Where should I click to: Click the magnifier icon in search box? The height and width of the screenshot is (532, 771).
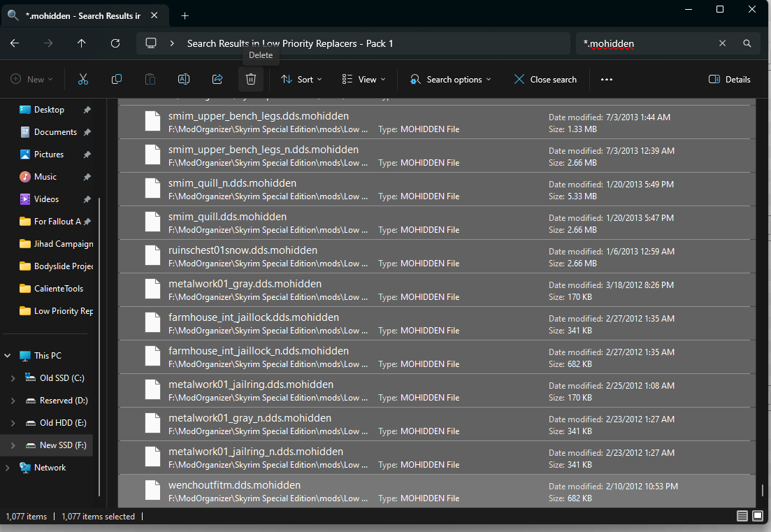pos(747,43)
